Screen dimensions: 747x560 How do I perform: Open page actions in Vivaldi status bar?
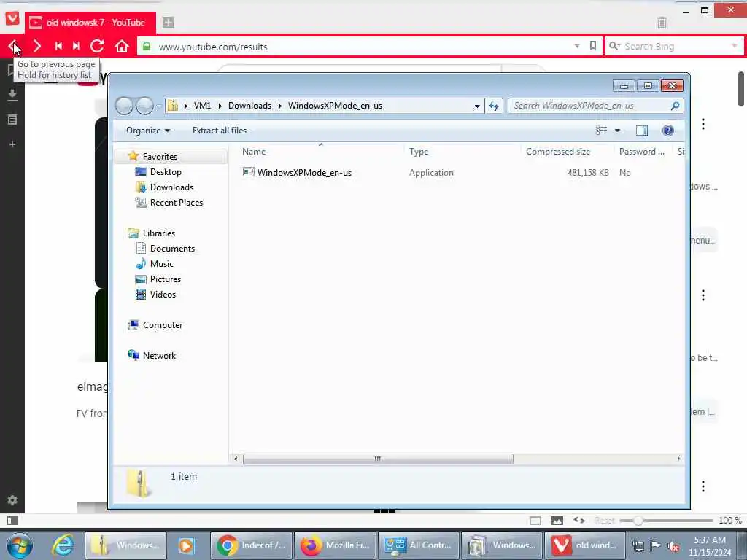(x=578, y=521)
